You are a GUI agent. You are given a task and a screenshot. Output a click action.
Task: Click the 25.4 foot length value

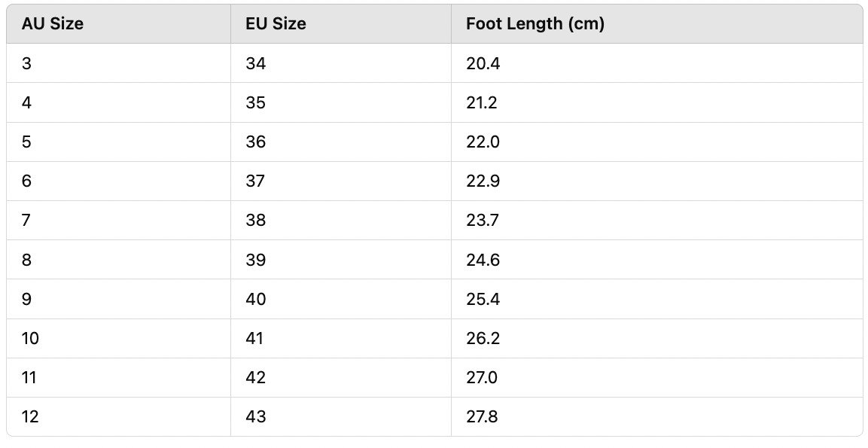483,299
